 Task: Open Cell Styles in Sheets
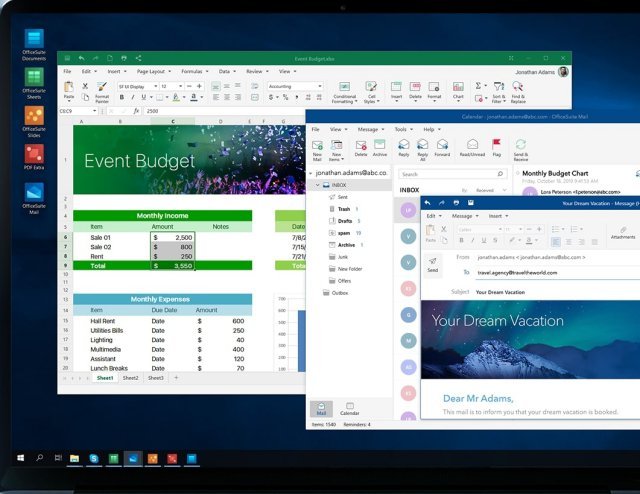(371, 92)
